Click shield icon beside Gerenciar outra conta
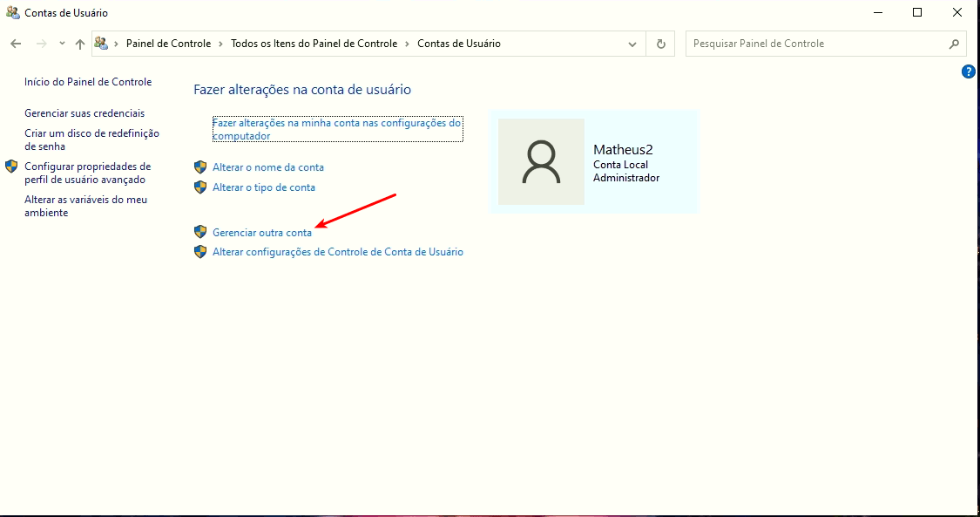This screenshot has height=517, width=980. 200,232
